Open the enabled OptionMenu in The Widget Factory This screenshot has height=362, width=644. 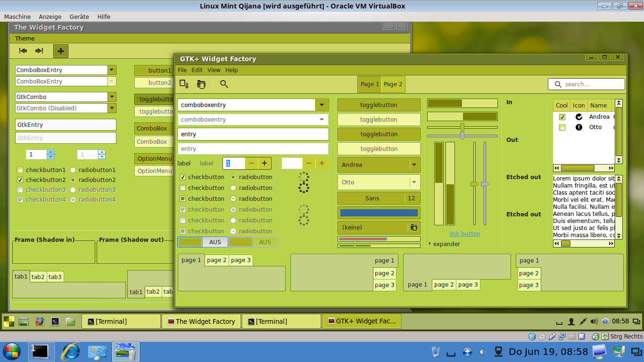pyautogui.click(x=154, y=158)
